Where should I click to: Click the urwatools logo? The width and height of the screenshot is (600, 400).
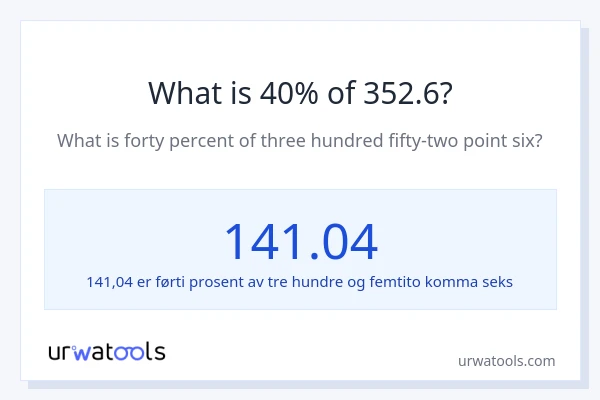(x=106, y=351)
